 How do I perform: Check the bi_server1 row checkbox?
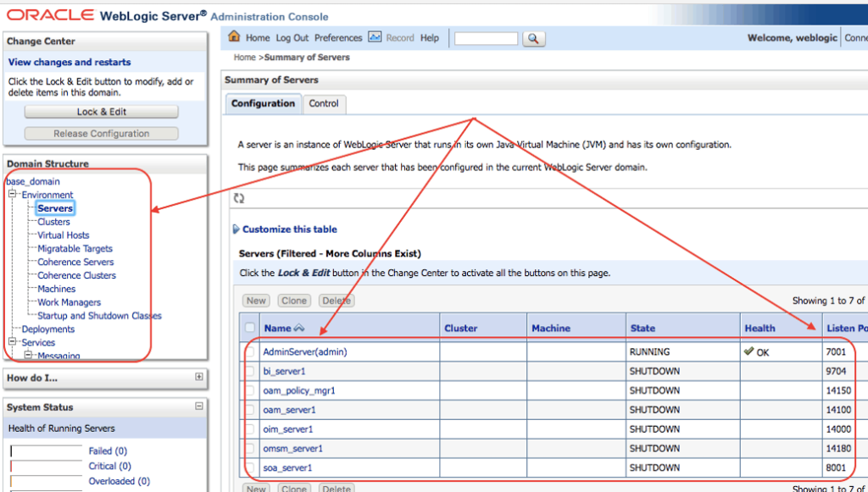(251, 371)
